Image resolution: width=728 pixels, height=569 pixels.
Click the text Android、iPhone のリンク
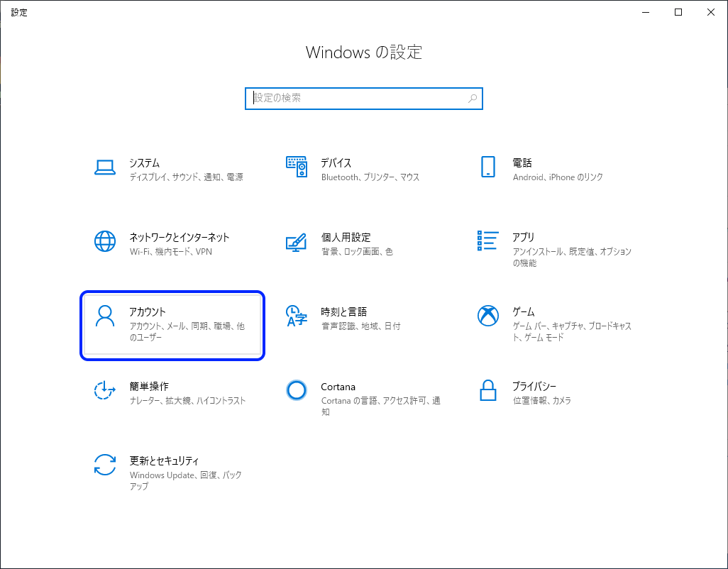(x=558, y=177)
